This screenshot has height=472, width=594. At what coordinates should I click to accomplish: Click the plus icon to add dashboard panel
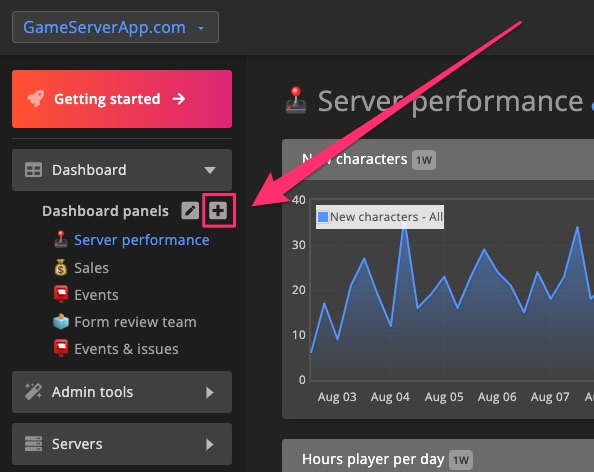tap(218, 211)
